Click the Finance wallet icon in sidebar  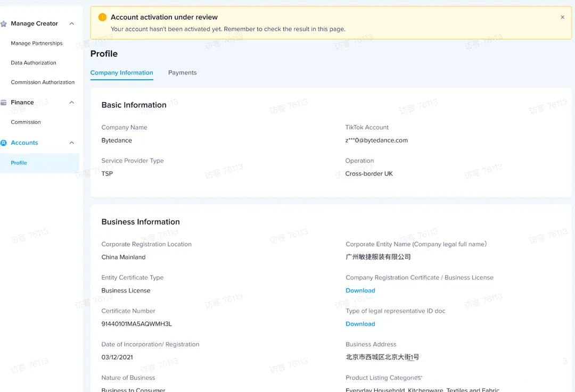coord(4,103)
